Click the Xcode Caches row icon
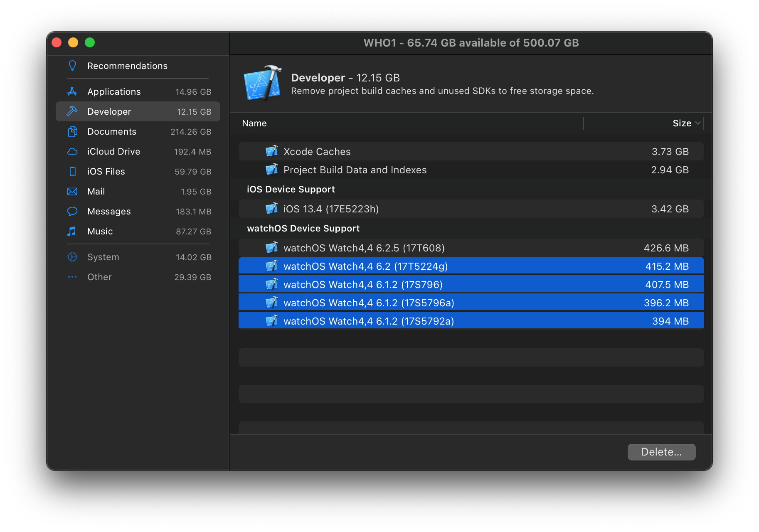The width and height of the screenshot is (759, 532). point(272,151)
